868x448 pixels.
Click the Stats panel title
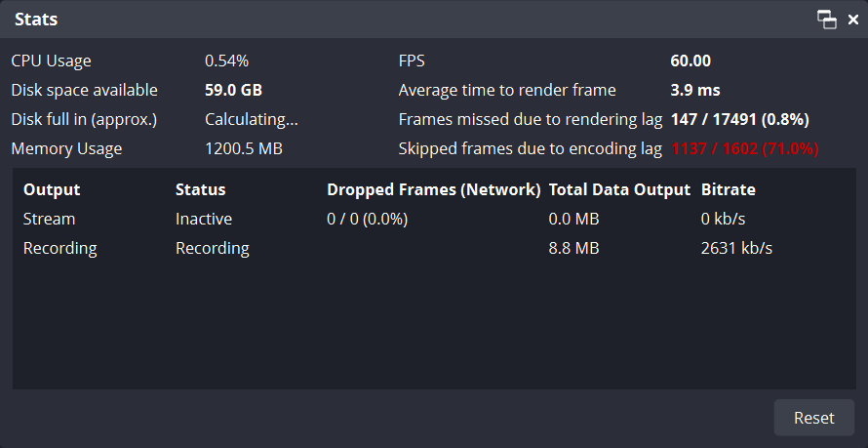coord(35,19)
